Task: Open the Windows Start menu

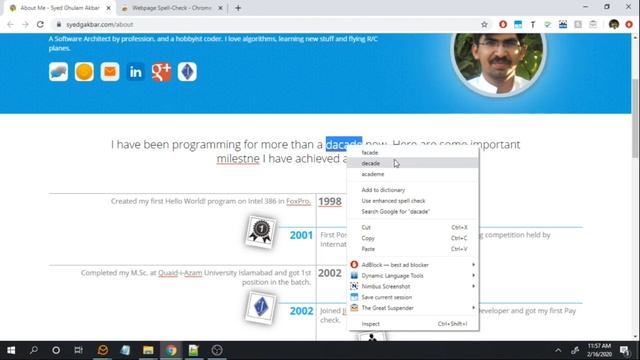Action: (x=11, y=350)
